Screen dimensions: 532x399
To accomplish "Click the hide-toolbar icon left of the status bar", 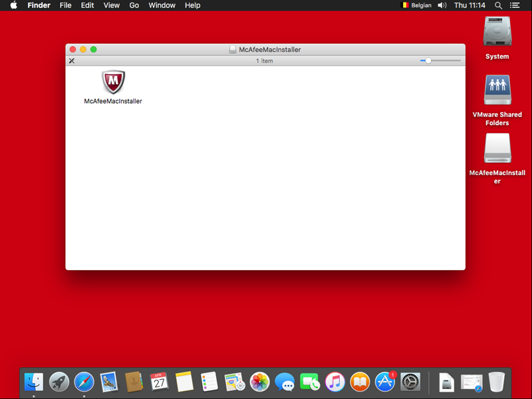I will click(72, 61).
